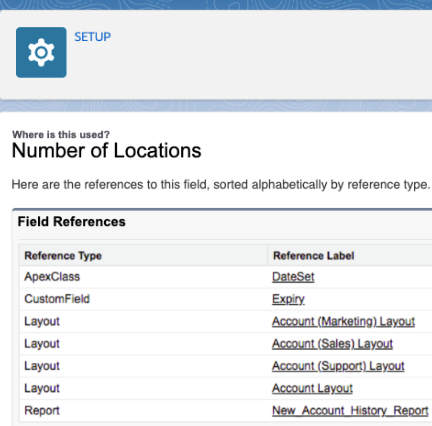The height and width of the screenshot is (426, 432).
Task: Click the SETUP breadcrumb label
Action: pyautogui.click(x=92, y=37)
